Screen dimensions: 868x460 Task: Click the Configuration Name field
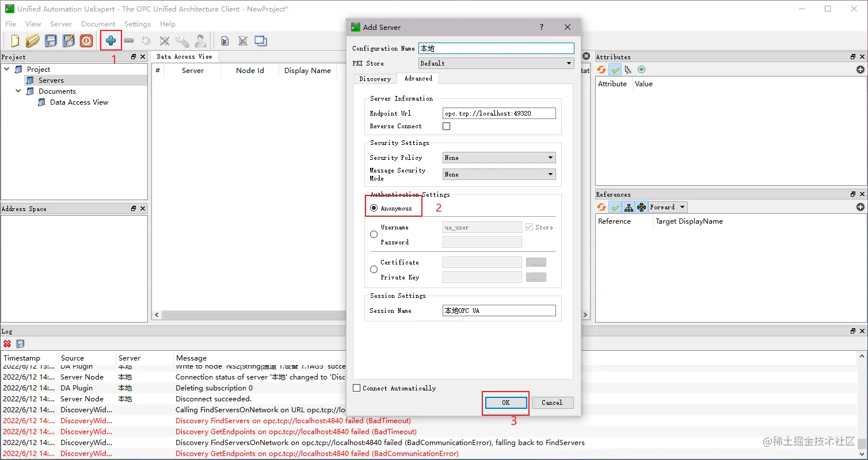(x=496, y=48)
